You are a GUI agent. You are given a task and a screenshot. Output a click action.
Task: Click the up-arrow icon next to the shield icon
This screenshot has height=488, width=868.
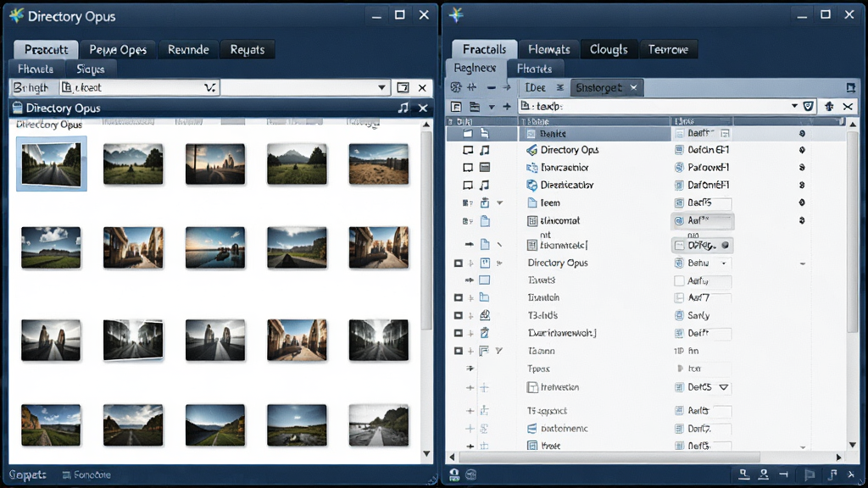(829, 106)
